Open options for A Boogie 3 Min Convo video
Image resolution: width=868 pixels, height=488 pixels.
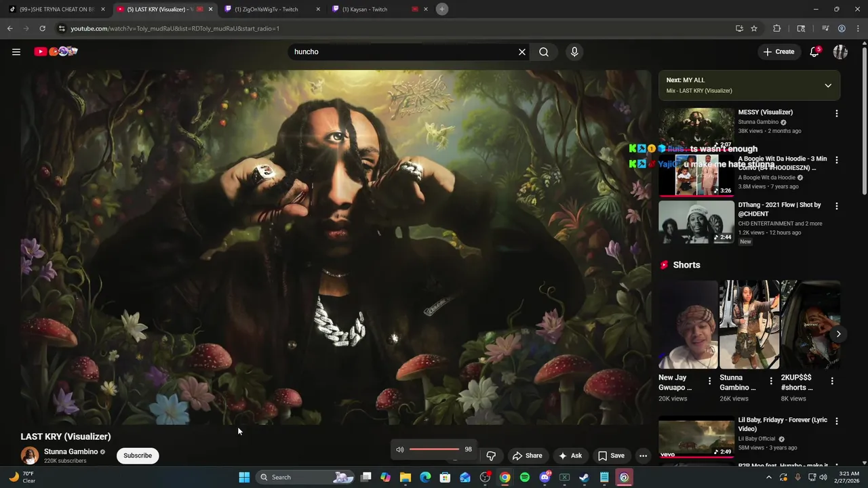(x=836, y=160)
